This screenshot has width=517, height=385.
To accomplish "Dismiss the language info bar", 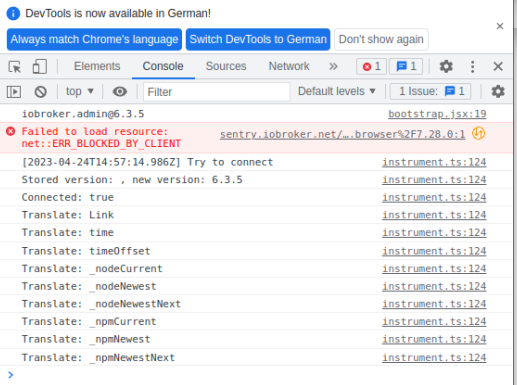I will (500, 26).
